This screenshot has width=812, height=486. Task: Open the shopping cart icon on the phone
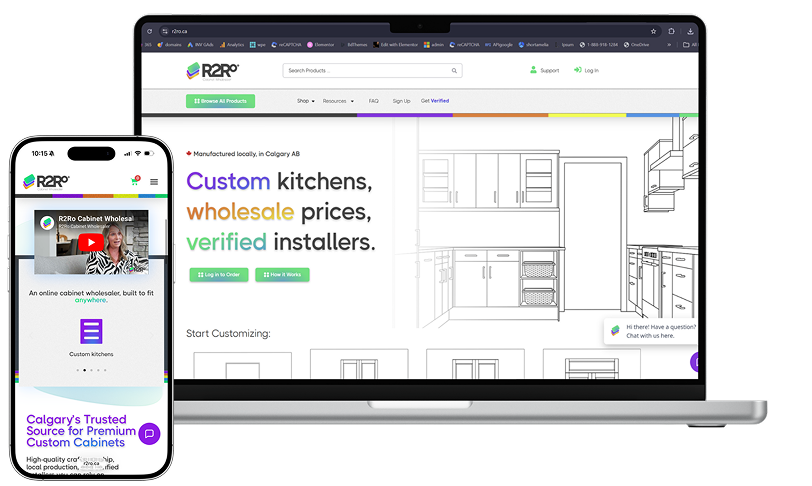tap(136, 181)
